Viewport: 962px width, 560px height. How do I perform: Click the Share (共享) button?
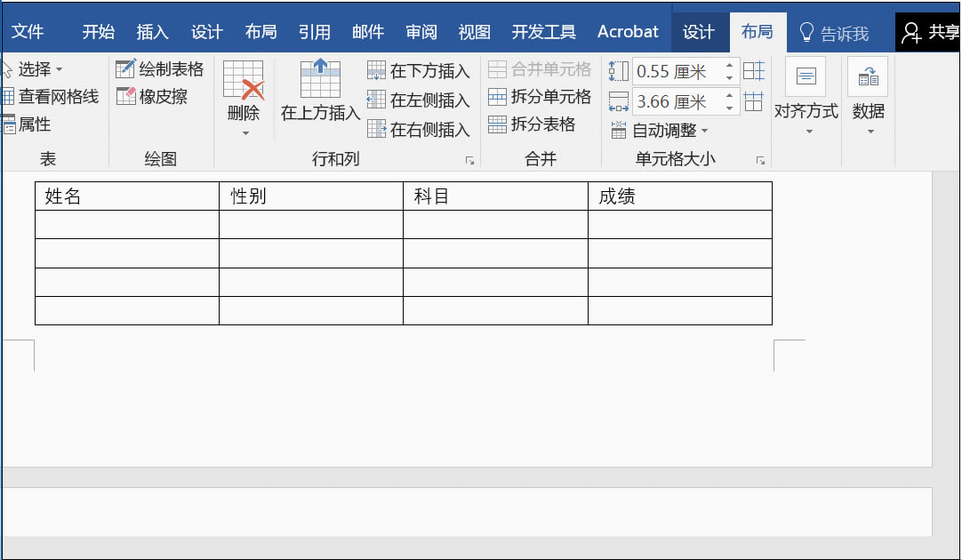click(x=929, y=32)
